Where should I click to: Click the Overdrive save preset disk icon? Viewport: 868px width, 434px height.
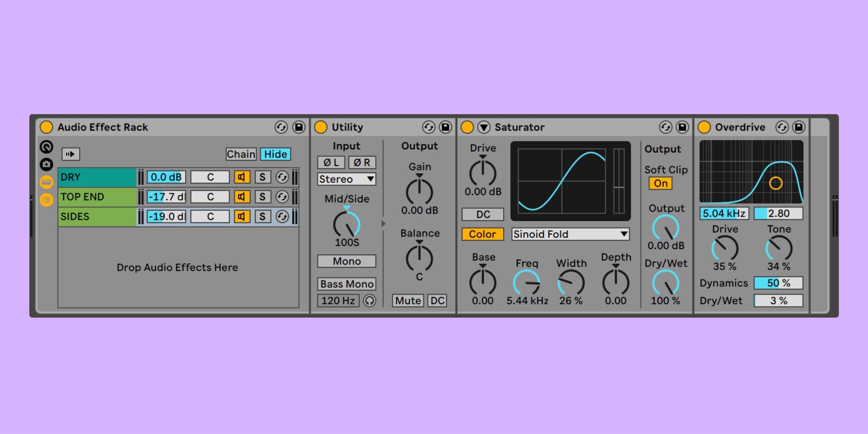tap(798, 127)
